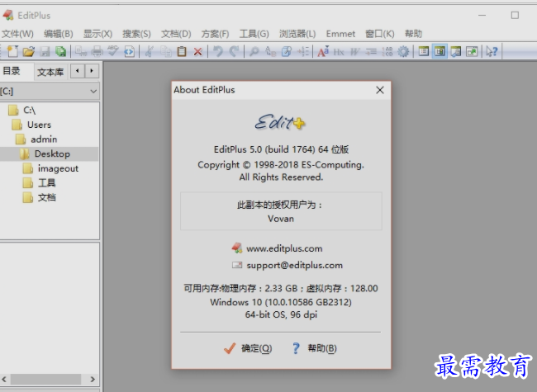This screenshot has width=537, height=392.
Task: Click the Set Font 'A' icon
Action: (x=323, y=52)
